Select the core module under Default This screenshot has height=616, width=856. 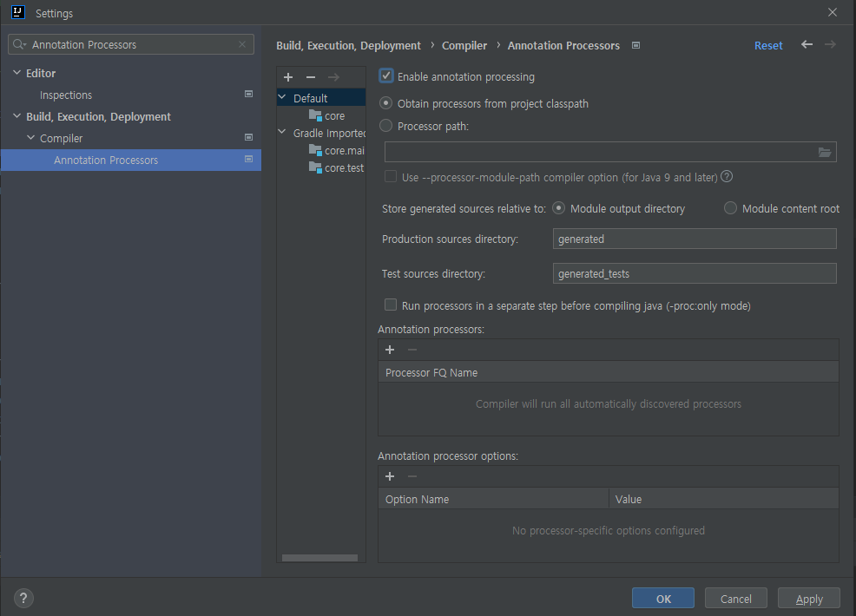pyautogui.click(x=321, y=115)
